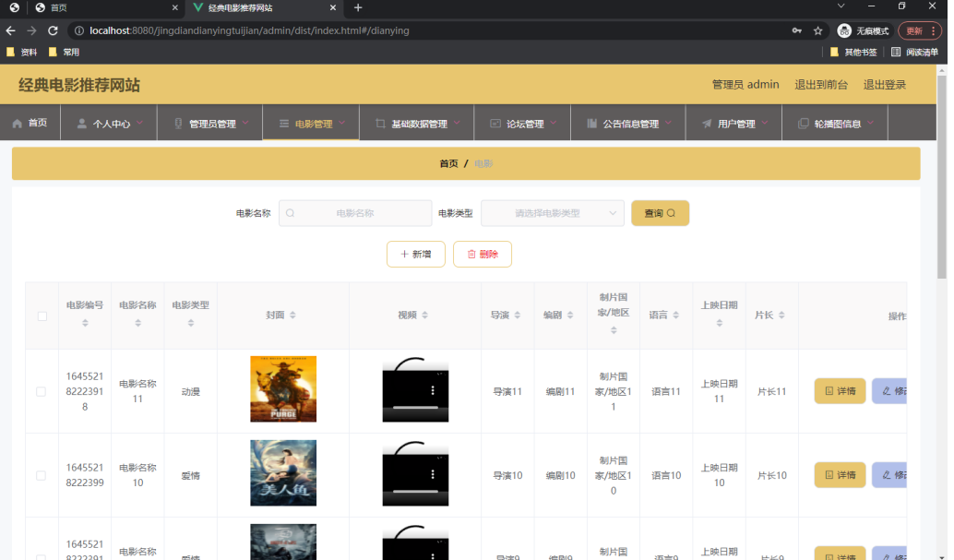Screen dimensions: 954x560
Task: Check the row checkbox for 电影名称11
Action: tap(41, 391)
